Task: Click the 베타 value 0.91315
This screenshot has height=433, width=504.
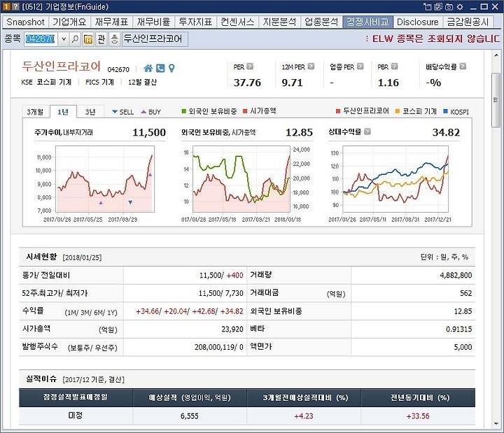Action: coord(459,329)
